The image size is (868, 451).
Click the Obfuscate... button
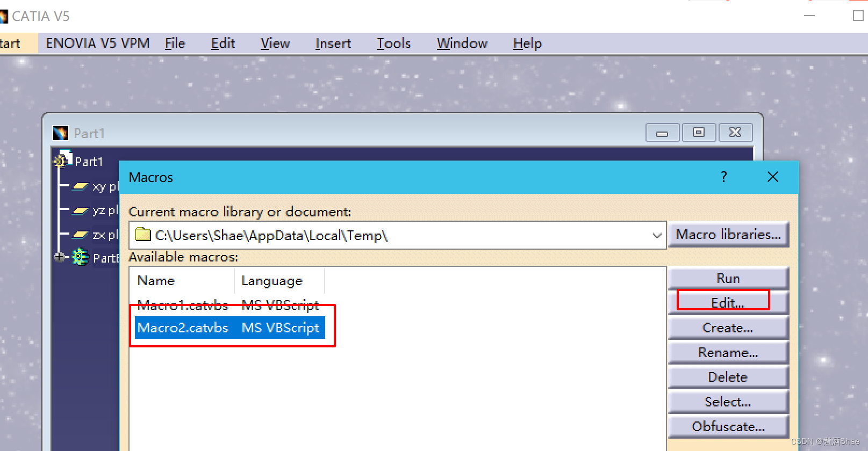[728, 426]
